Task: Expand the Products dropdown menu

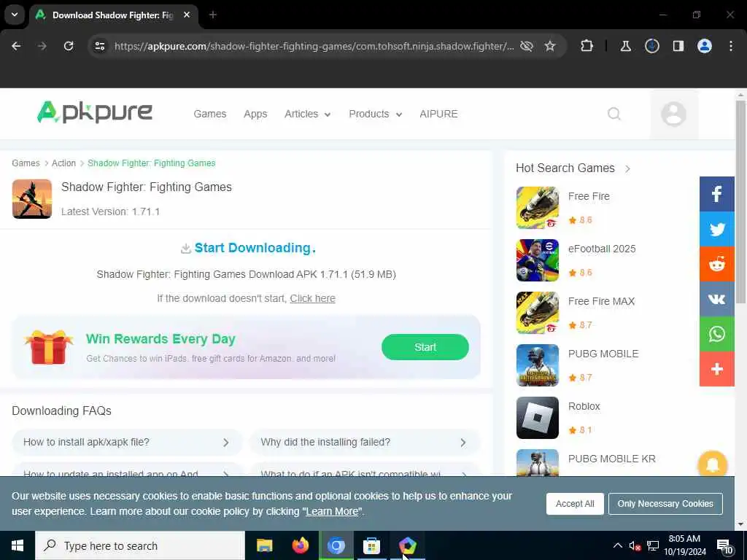Action: (376, 114)
